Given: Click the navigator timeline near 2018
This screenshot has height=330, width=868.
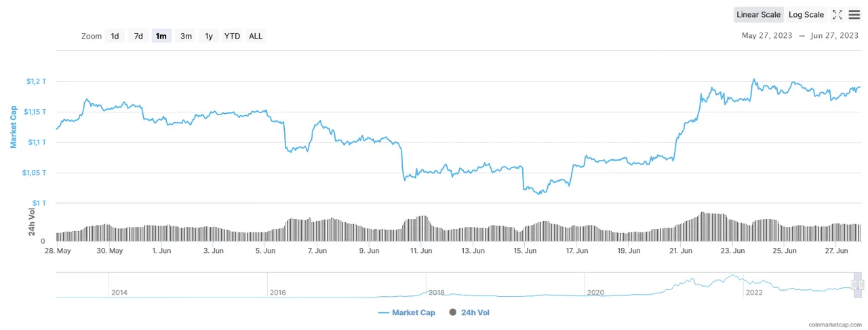Looking at the screenshot, I should click(x=436, y=292).
